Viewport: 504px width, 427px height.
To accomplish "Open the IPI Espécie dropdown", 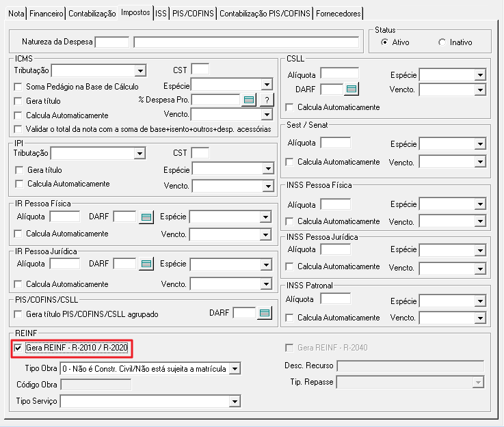I will click(x=268, y=169).
